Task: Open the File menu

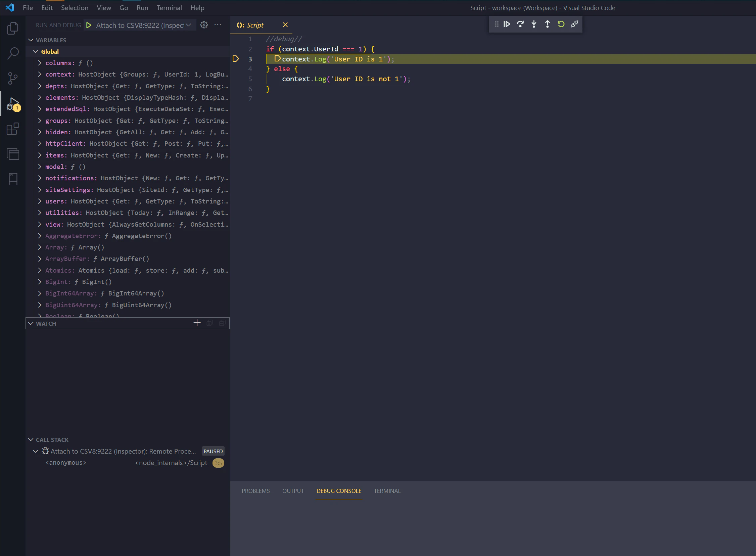Action: point(28,8)
